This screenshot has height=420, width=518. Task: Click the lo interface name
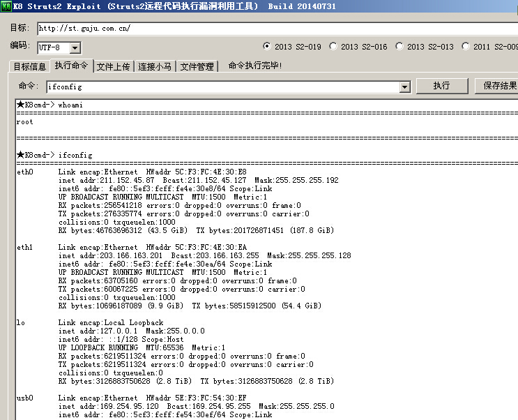point(20,322)
